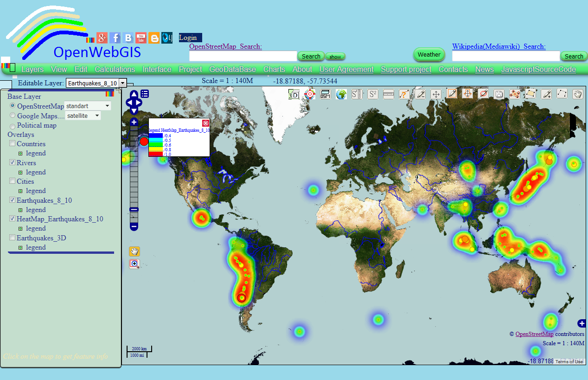Select the plain ruler distance tool
This screenshot has width=588, height=380.
tap(389, 95)
